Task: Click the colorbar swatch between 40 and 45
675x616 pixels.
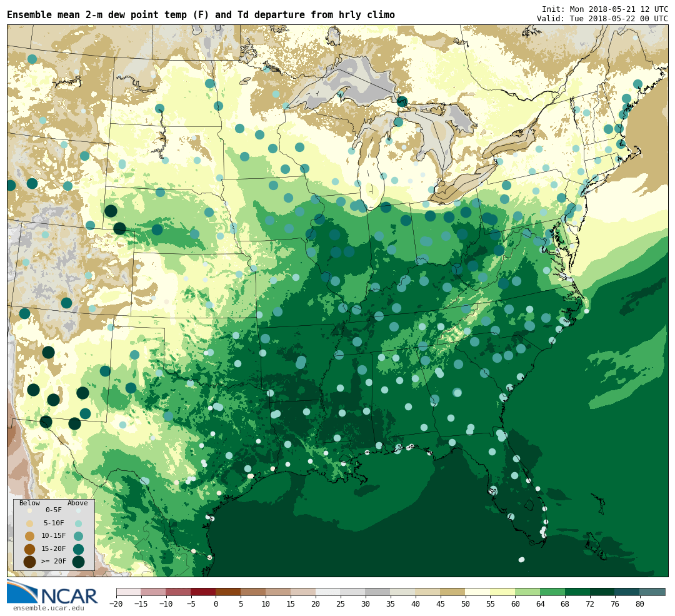Action: [428, 592]
